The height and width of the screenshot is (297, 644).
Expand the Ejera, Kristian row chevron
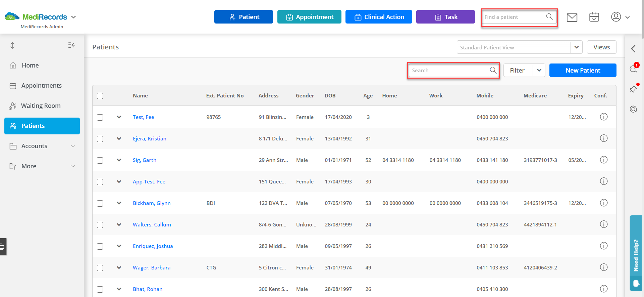click(119, 139)
